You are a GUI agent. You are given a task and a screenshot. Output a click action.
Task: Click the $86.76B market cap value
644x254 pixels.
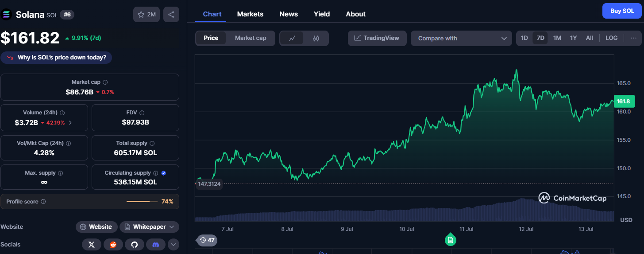click(x=79, y=92)
